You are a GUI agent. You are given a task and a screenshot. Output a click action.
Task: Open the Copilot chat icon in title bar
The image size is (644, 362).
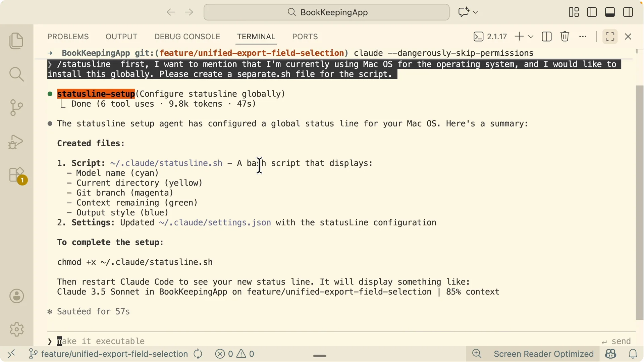click(464, 12)
